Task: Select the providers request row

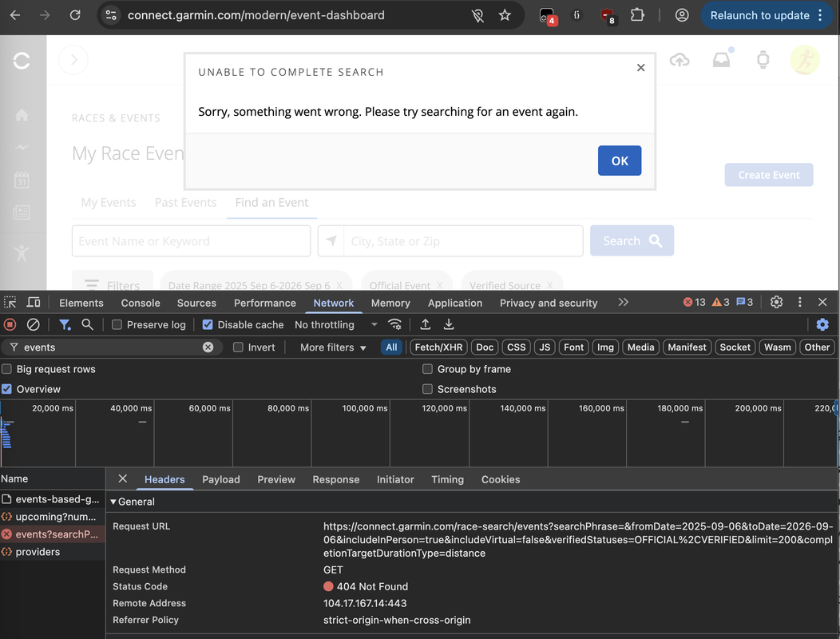Action: [x=53, y=552]
